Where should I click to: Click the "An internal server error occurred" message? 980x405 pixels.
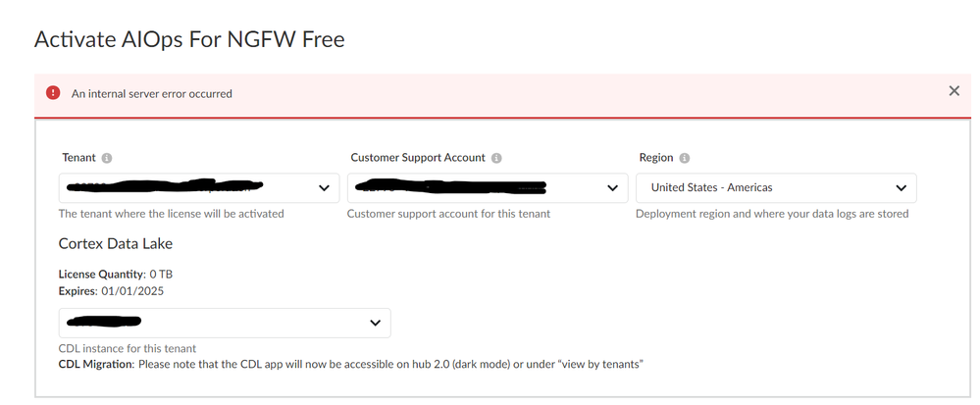coord(152,94)
